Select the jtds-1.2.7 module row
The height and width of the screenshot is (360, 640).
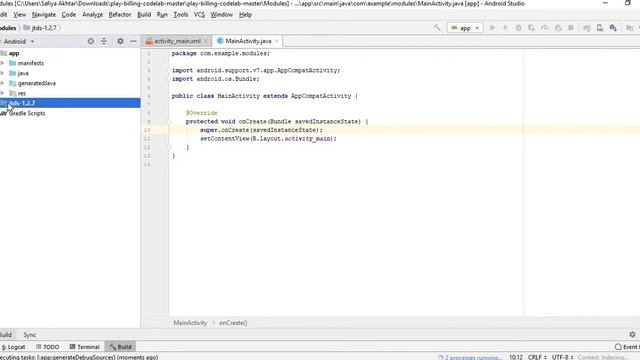70,103
